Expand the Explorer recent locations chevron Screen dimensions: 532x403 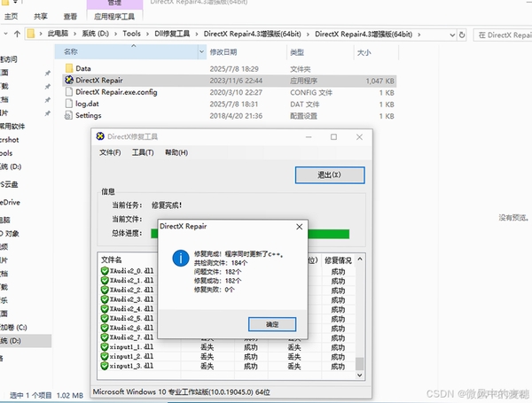click(5, 34)
